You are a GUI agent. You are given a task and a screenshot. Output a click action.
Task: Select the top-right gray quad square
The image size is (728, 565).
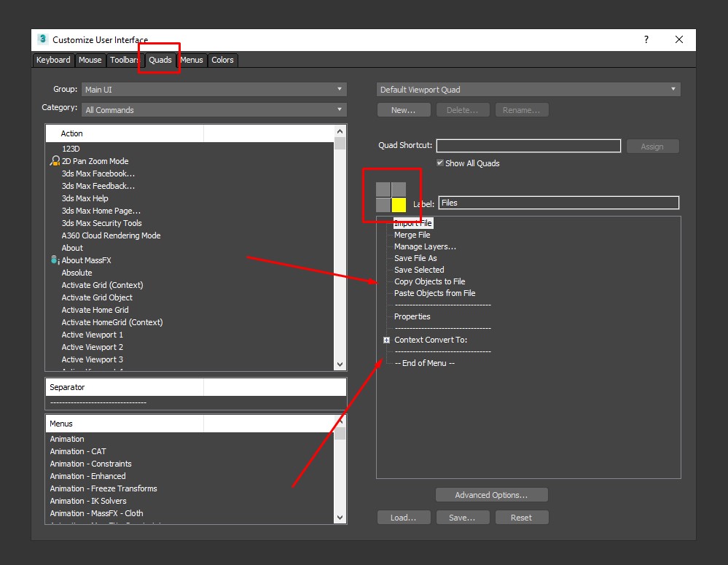399,190
